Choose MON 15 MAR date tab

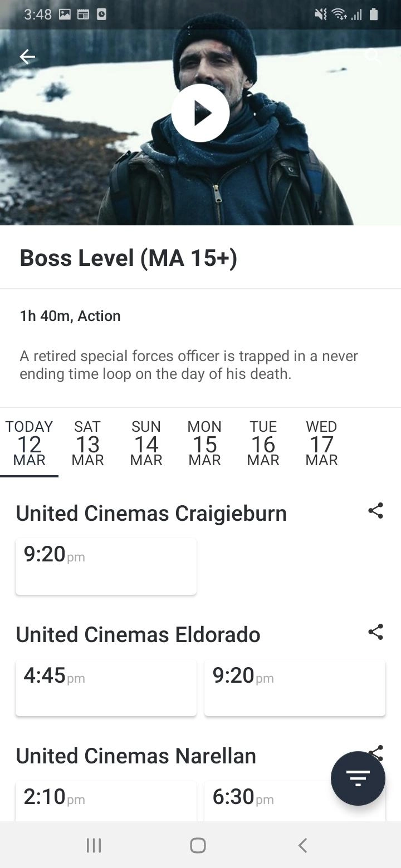click(204, 443)
